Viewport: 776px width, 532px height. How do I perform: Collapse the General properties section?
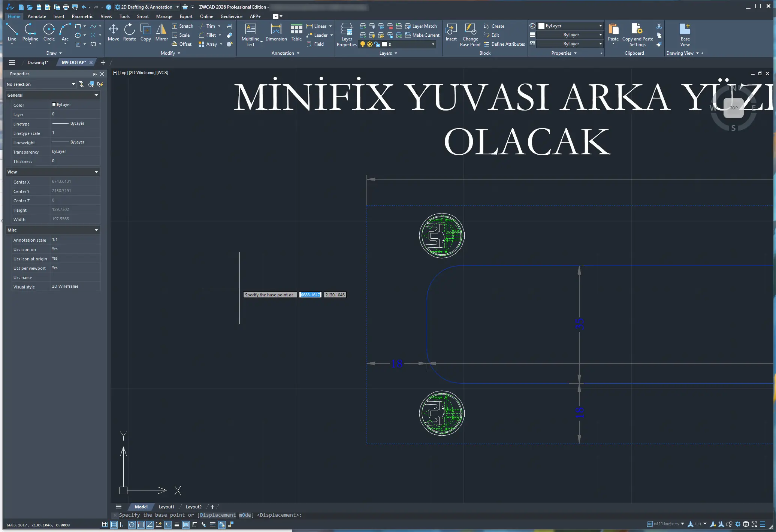[x=96, y=95]
